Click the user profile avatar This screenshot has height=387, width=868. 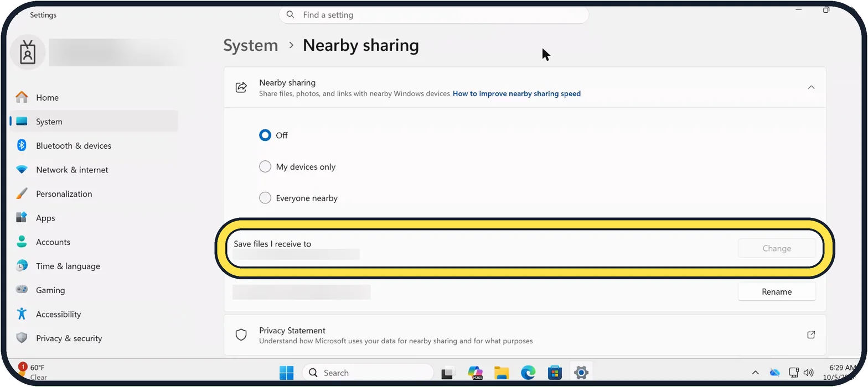[x=27, y=53]
